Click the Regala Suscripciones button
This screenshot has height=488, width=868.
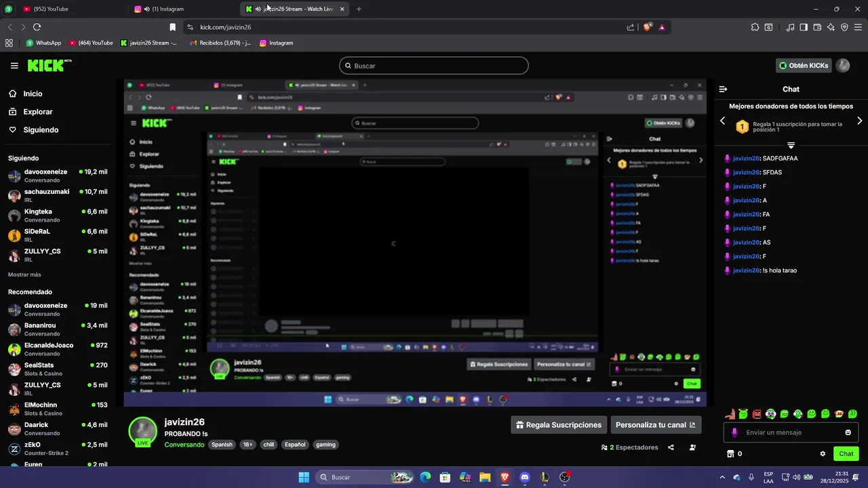point(558,425)
